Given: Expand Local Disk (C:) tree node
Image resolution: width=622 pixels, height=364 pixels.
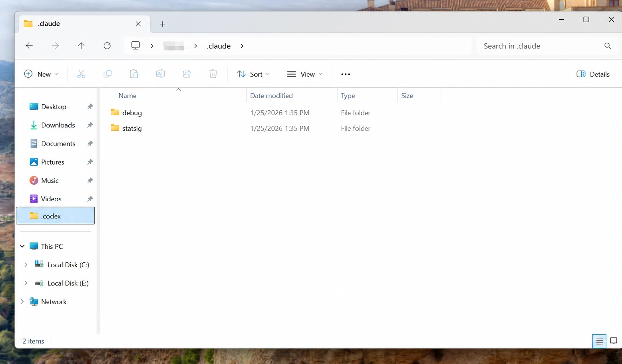Looking at the screenshot, I should (x=26, y=265).
